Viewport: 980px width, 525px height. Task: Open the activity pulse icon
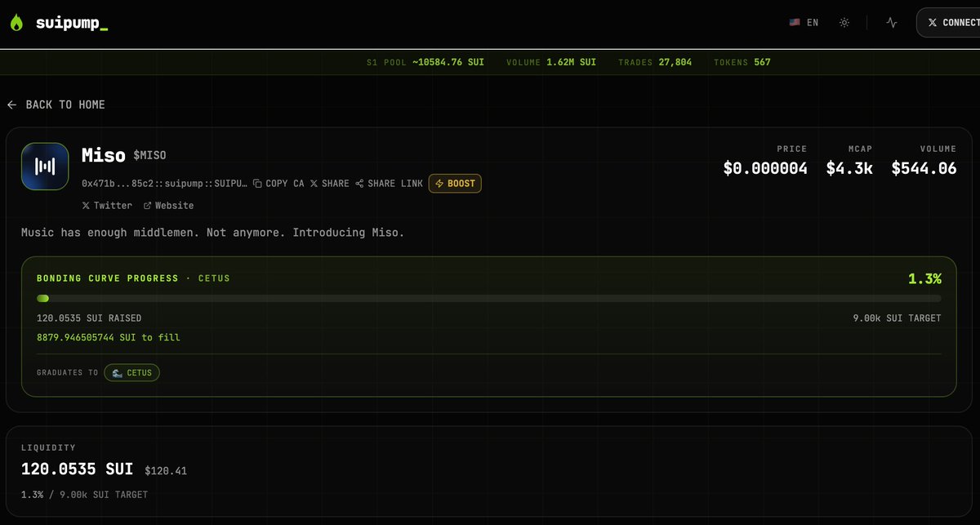pos(892,23)
